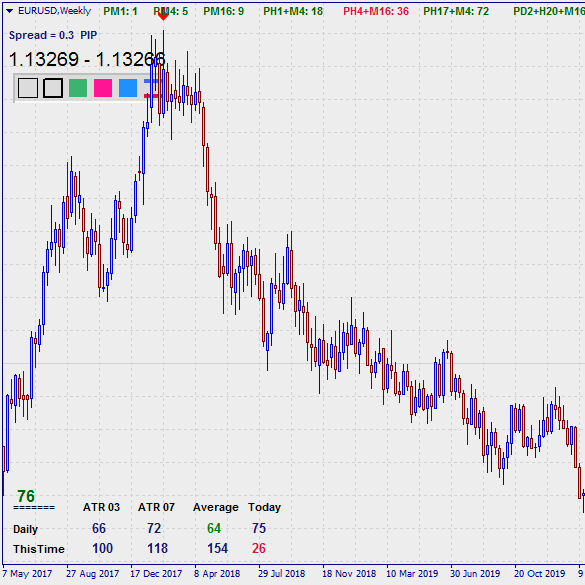Click the thin-bordered gray square box
585x585 pixels.
28,88
